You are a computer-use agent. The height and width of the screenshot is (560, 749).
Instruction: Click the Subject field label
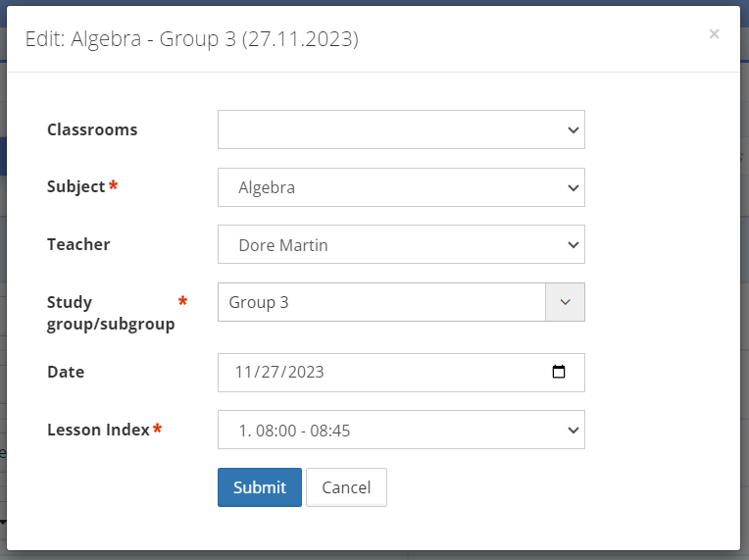[x=75, y=186]
